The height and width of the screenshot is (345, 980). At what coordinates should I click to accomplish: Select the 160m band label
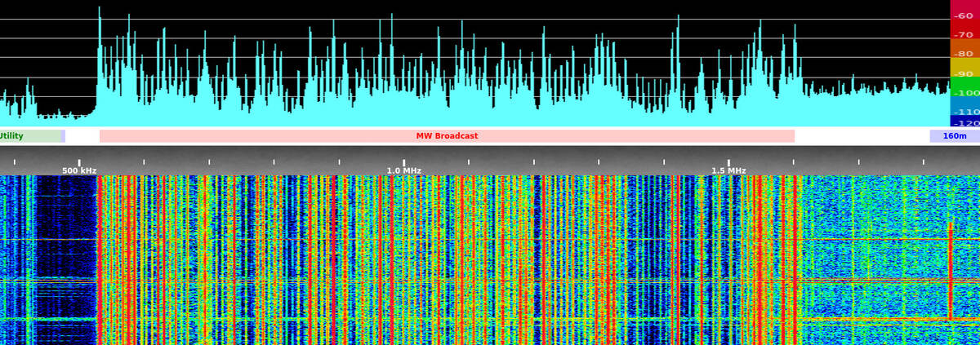[955, 136]
